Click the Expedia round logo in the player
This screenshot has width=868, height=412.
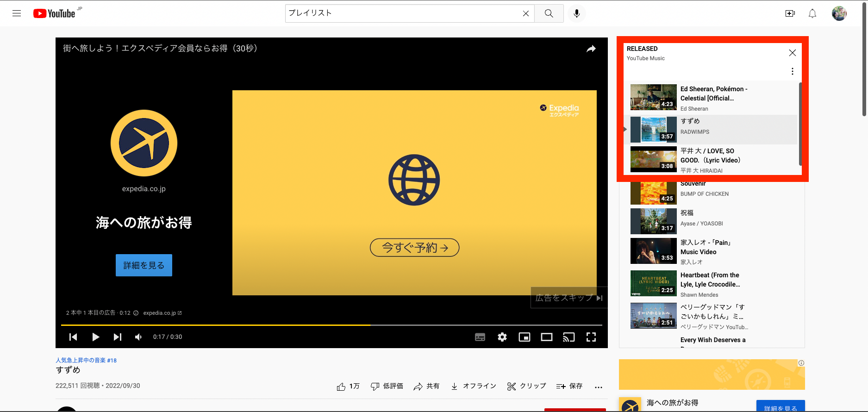[x=144, y=143]
